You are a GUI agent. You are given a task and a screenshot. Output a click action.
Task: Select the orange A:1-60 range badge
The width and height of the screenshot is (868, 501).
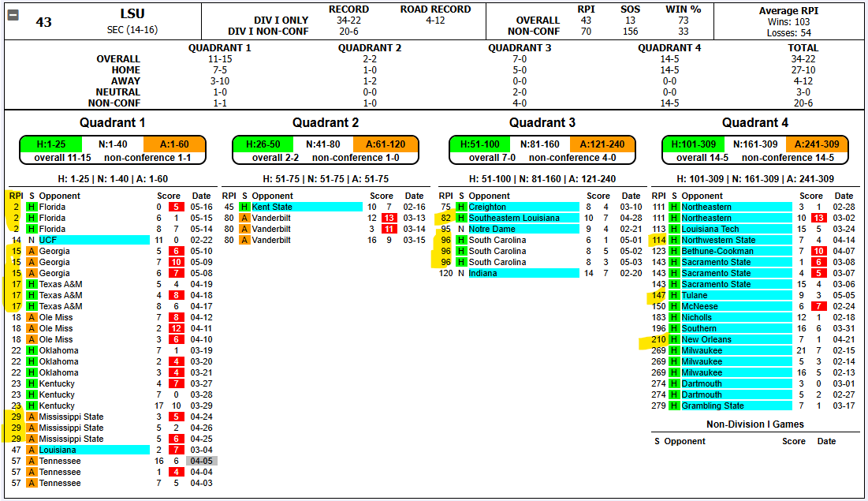(x=174, y=144)
